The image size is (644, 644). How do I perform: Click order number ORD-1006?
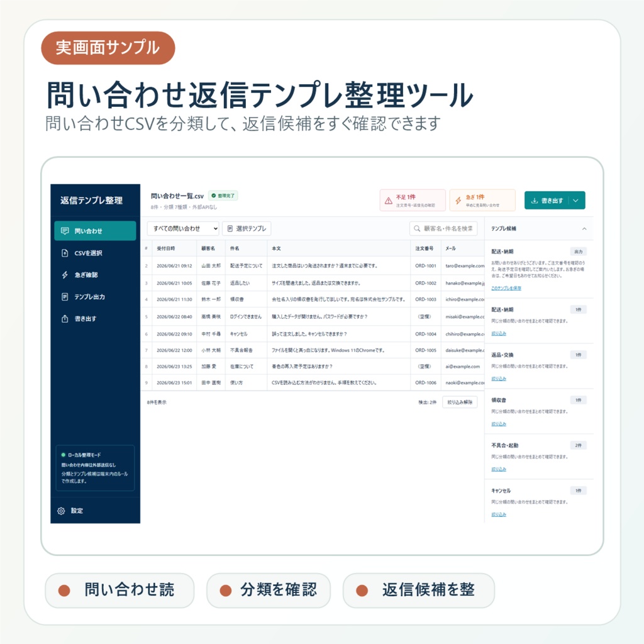(x=426, y=383)
